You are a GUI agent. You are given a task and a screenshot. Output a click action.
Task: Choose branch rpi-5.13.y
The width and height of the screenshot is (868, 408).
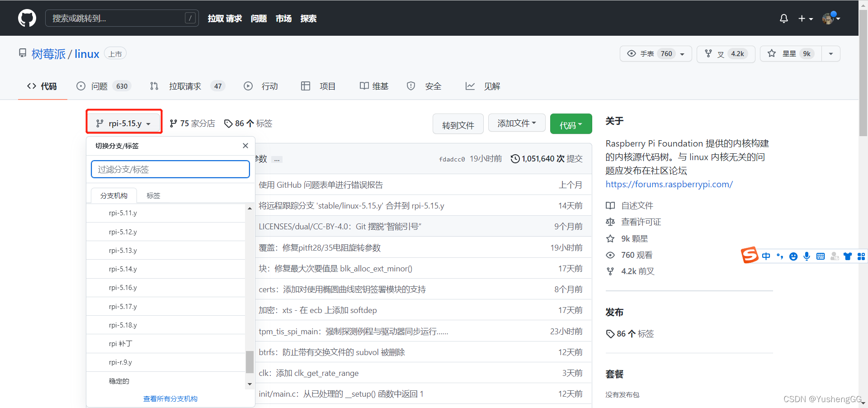(165, 250)
